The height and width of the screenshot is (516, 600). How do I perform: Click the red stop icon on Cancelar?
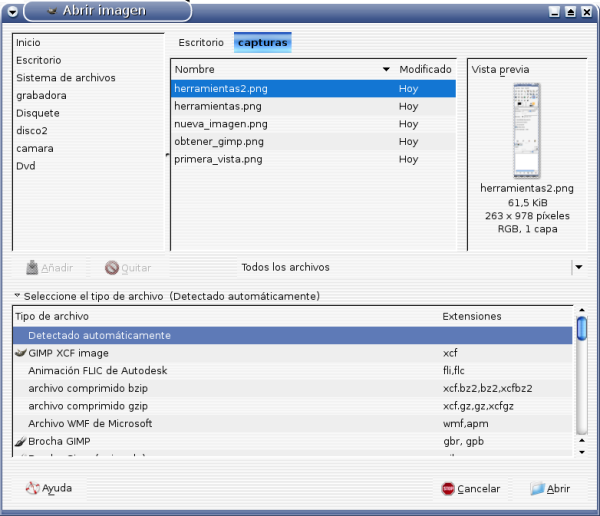click(x=448, y=489)
